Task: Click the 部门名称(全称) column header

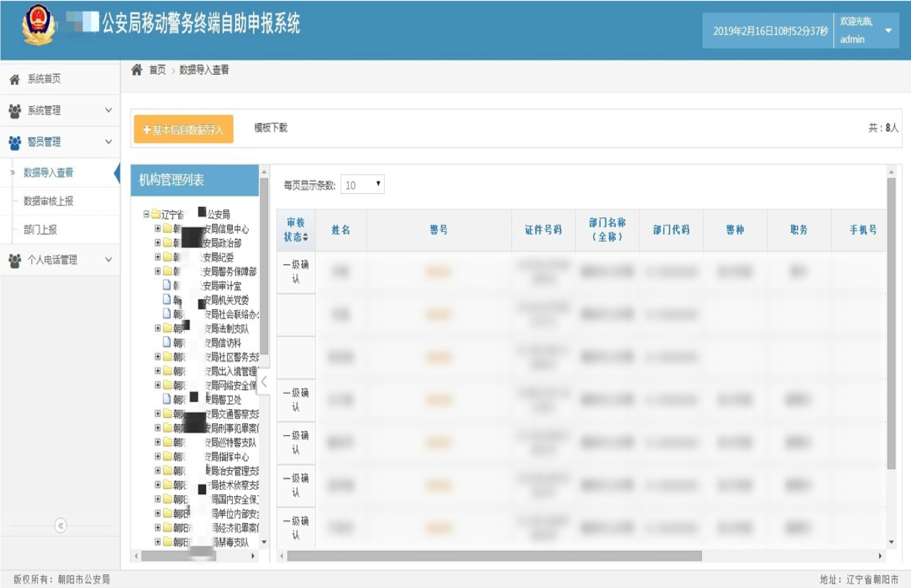Action: click(607, 230)
